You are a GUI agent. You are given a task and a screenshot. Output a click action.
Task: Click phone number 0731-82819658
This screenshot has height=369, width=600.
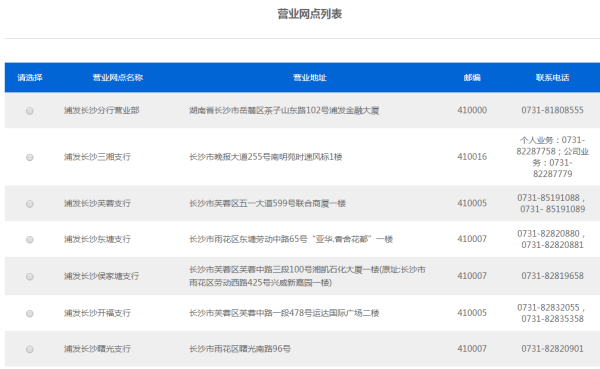point(552,276)
